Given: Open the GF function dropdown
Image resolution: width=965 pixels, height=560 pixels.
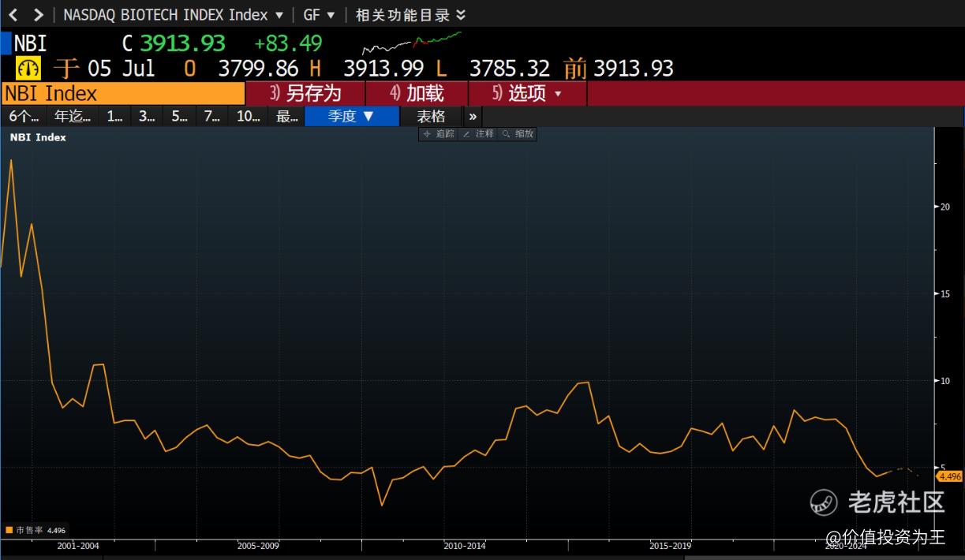Looking at the screenshot, I should click(319, 15).
